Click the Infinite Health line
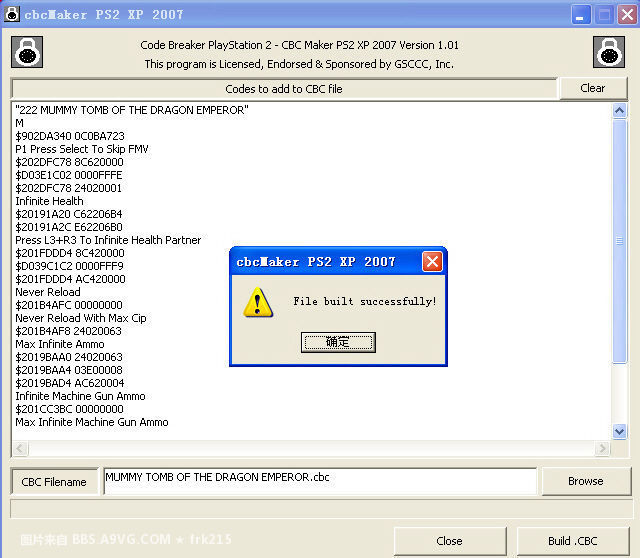The width and height of the screenshot is (640, 558). point(49,201)
